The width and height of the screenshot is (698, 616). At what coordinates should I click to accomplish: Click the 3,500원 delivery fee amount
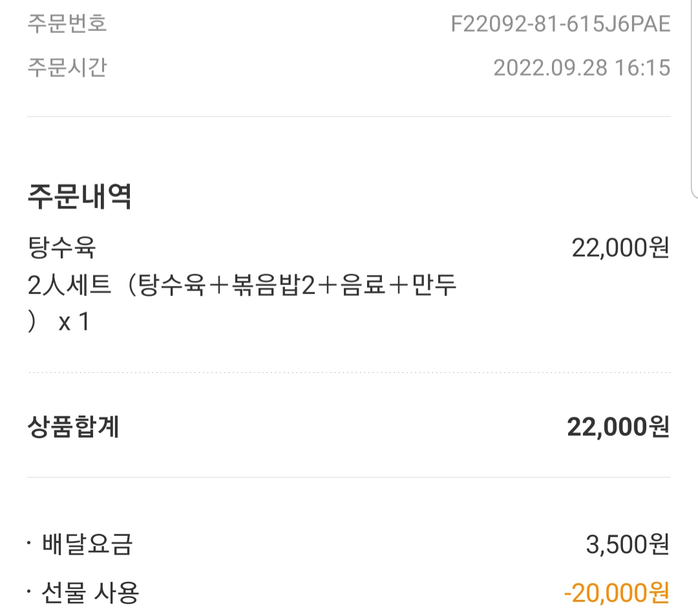[628, 544]
